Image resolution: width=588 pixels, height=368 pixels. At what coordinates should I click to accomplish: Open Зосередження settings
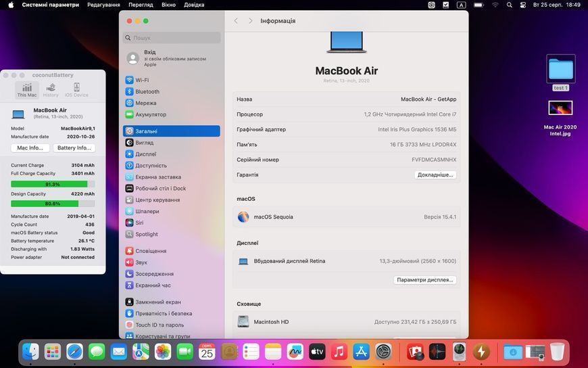pyautogui.click(x=172, y=274)
